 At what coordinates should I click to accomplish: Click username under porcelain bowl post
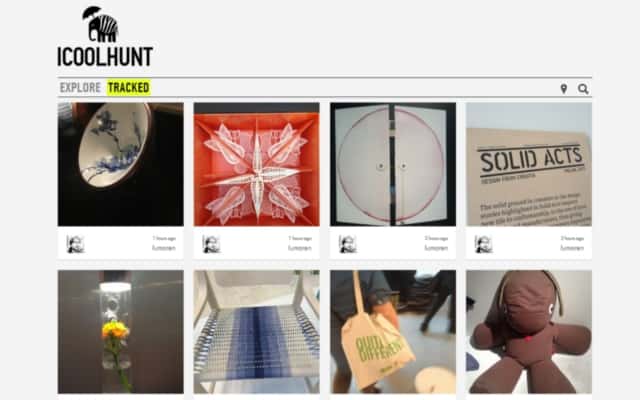click(164, 248)
